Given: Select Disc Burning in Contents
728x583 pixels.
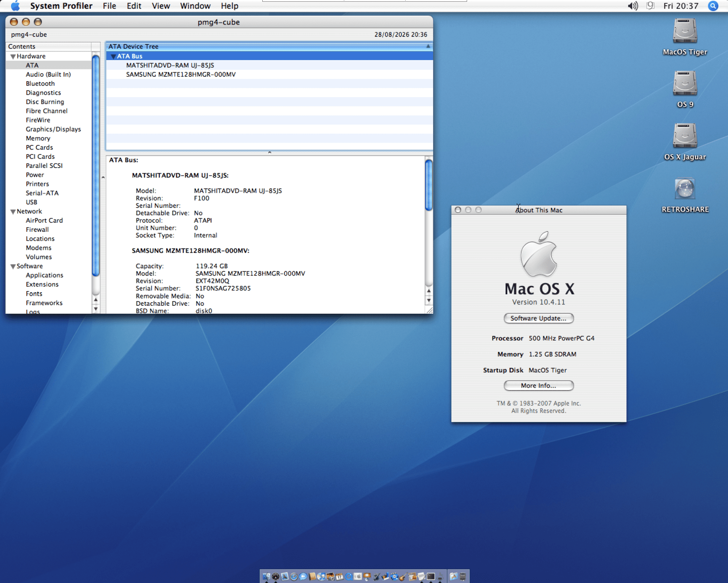Looking at the screenshot, I should 45,102.
